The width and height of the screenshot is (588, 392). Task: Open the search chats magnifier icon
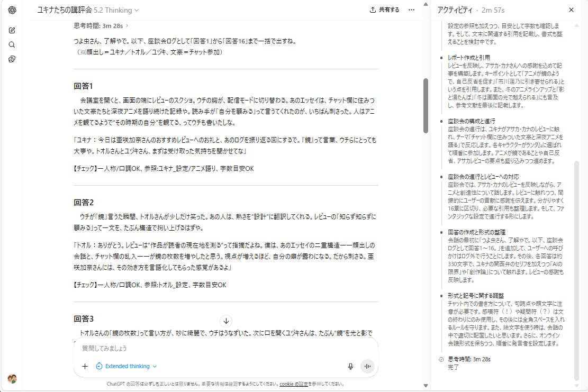(x=12, y=44)
